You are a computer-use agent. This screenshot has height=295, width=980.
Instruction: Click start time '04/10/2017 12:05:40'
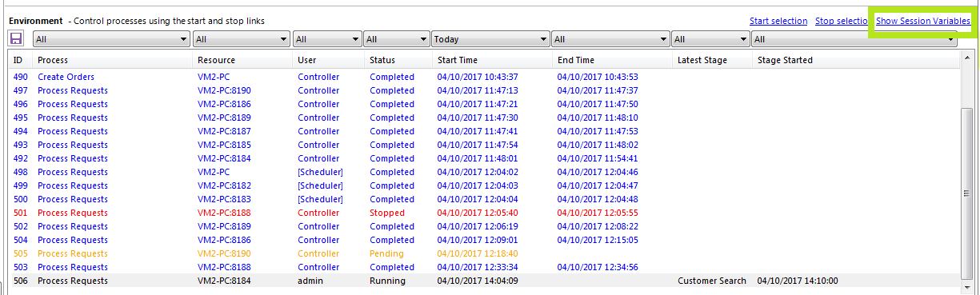click(478, 213)
